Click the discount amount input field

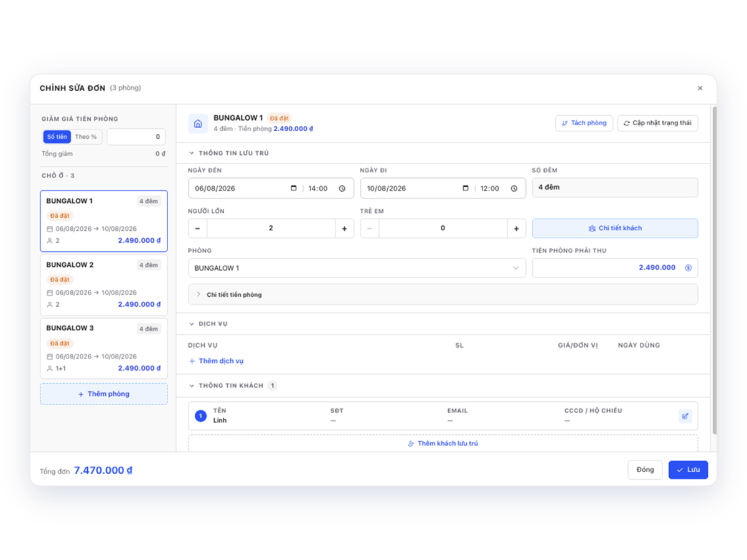[x=136, y=137]
